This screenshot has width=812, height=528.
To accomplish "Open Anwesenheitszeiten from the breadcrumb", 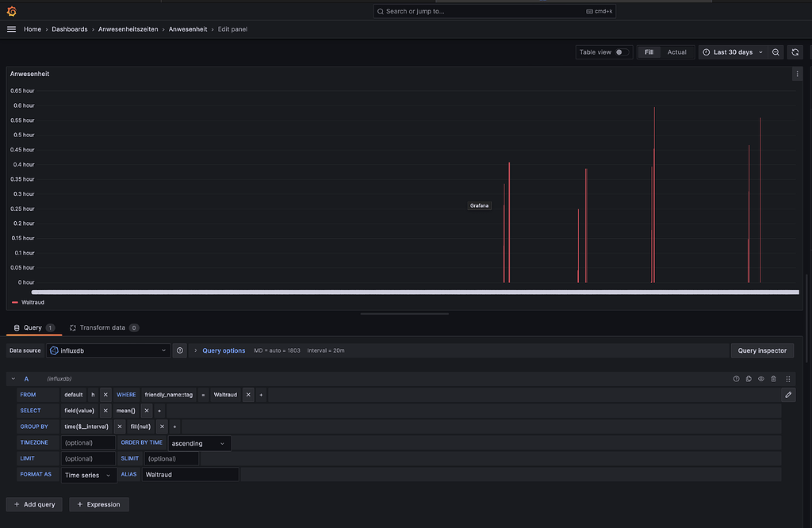I will [128, 29].
